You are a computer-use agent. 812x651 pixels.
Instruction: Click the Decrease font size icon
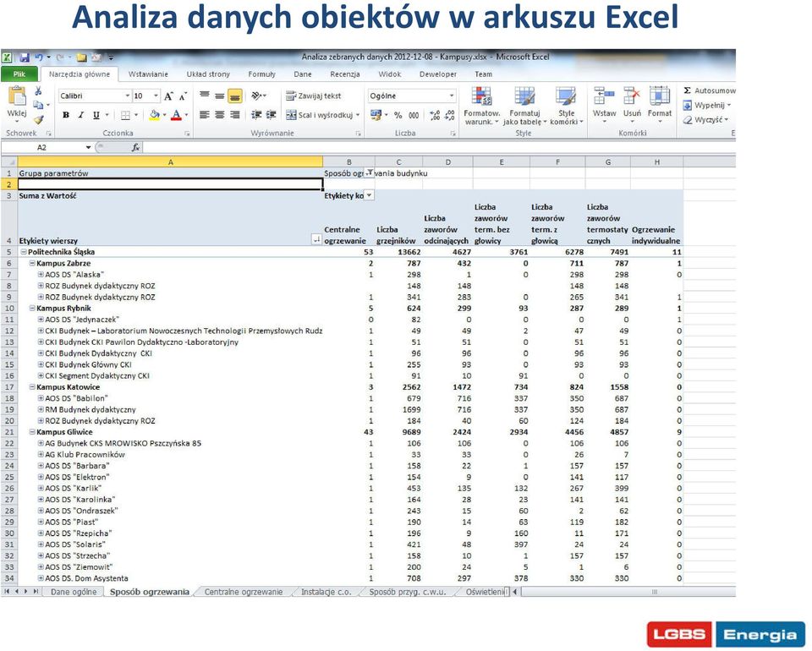(x=183, y=96)
